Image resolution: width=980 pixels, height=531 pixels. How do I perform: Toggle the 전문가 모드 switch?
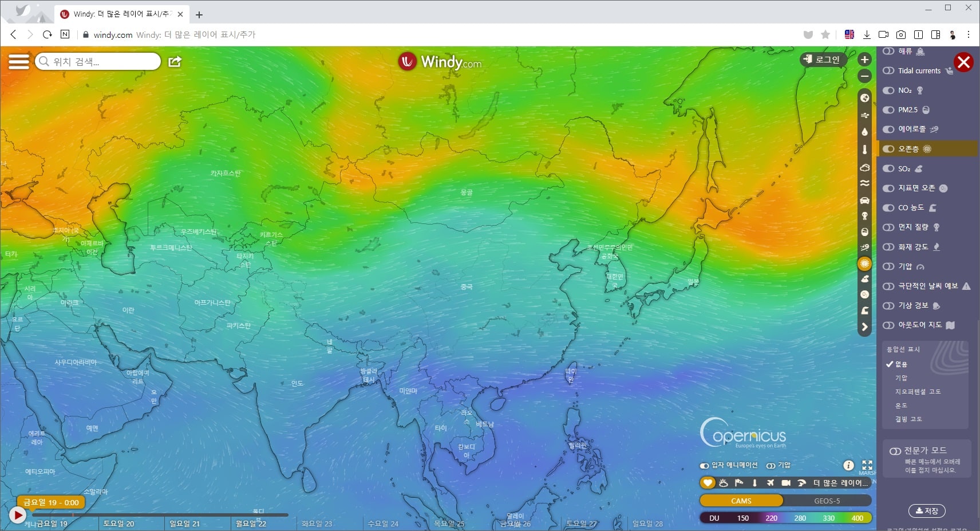[x=895, y=451]
